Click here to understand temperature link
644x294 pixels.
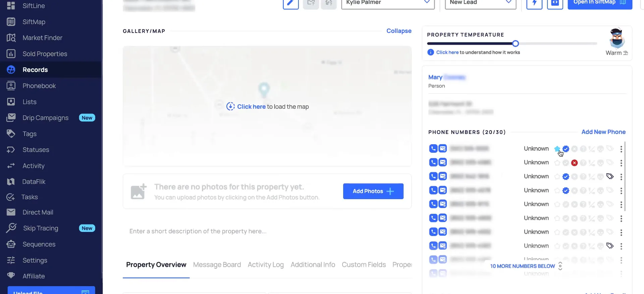coord(447,52)
